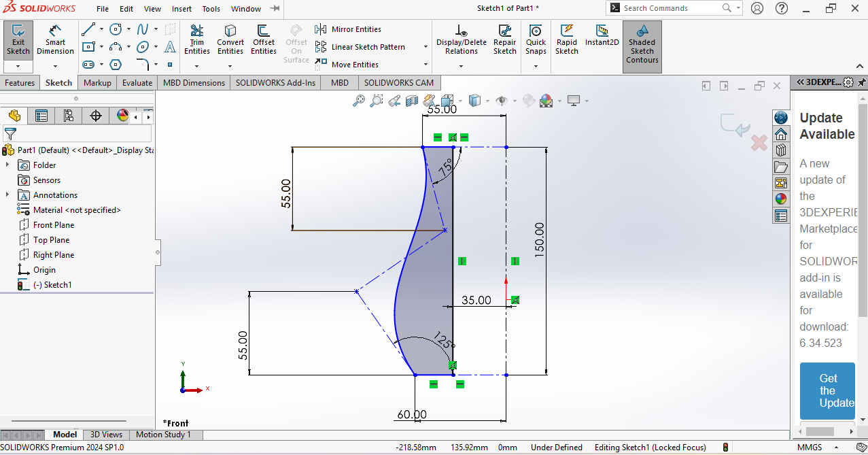Click Section View icon
Viewport: 868px width, 455px height.
point(411,101)
